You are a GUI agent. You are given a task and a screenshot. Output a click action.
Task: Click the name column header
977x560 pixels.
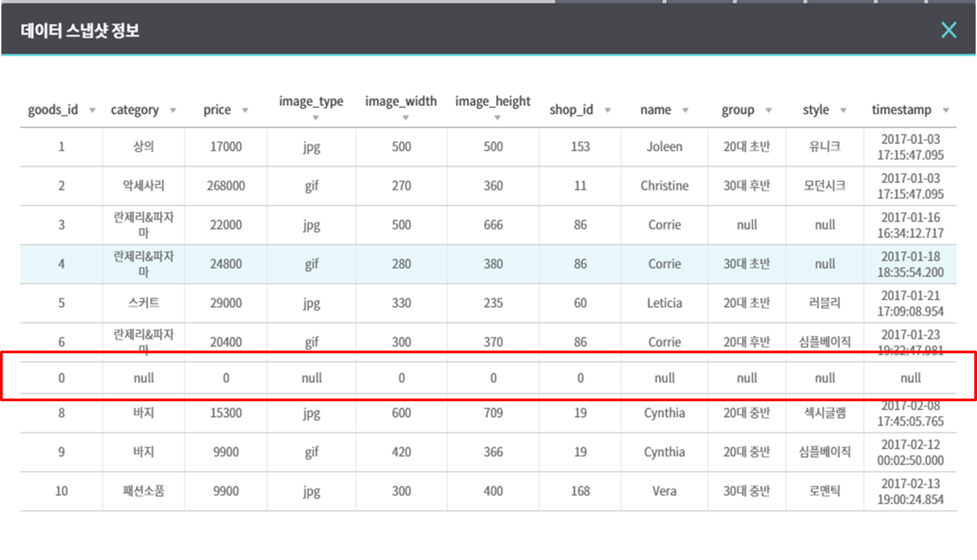click(656, 110)
